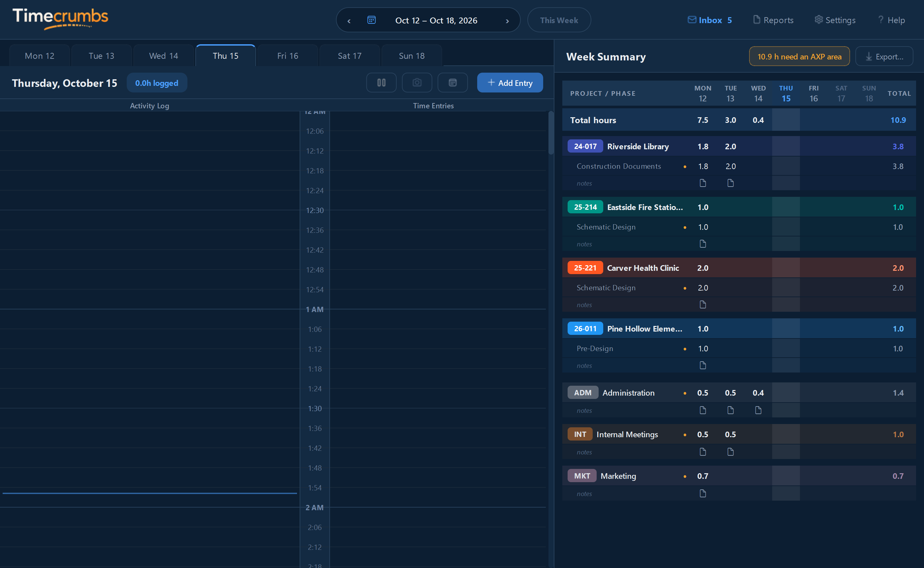Switch to the Tue 13 tab
Viewport: 924px width, 568px height.
click(101, 55)
